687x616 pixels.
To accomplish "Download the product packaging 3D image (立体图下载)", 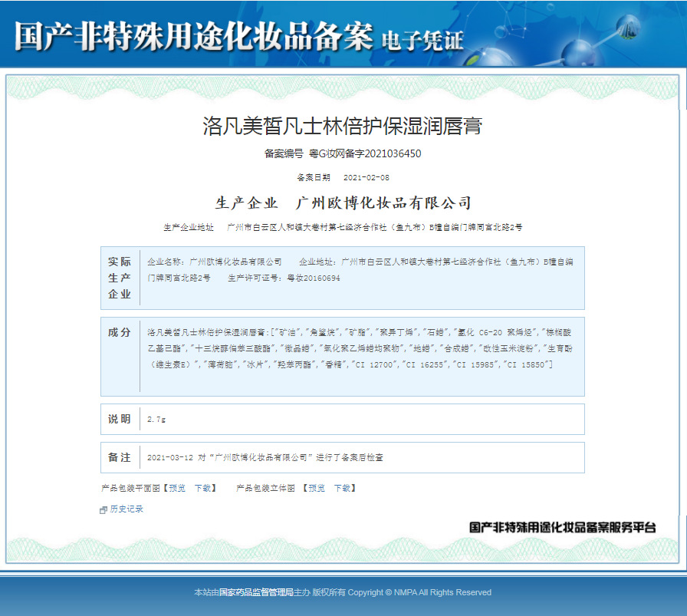I will point(342,488).
